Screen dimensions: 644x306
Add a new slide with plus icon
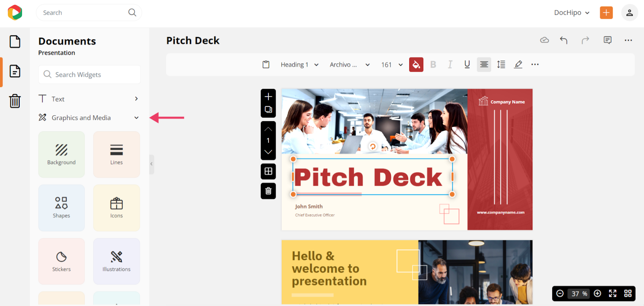click(268, 97)
